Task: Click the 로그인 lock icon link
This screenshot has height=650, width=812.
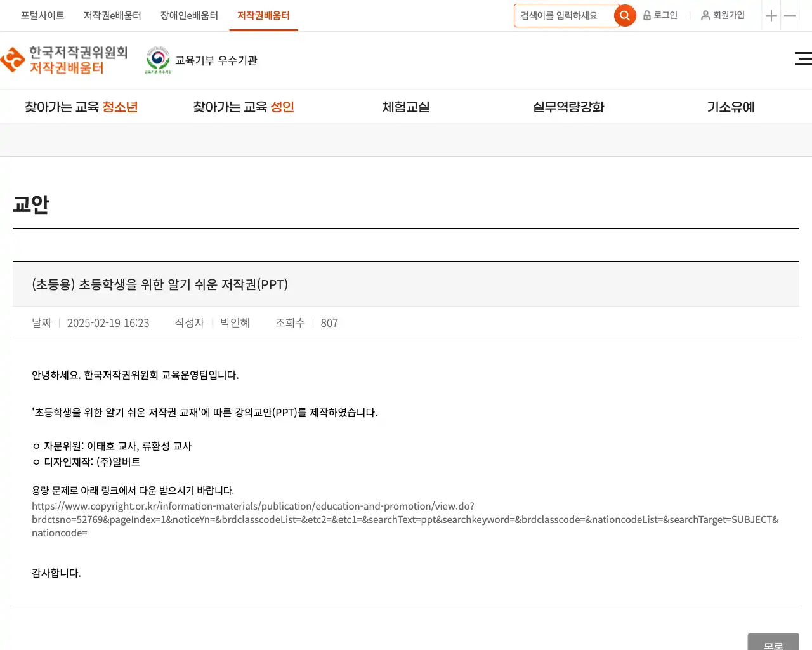Action: (x=660, y=15)
